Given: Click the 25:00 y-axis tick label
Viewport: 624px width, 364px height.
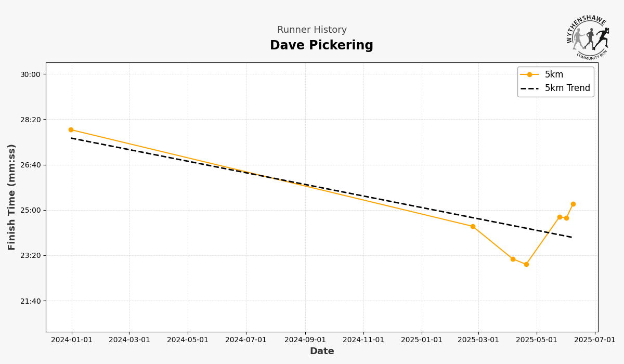Looking at the screenshot, I should tap(30, 210).
